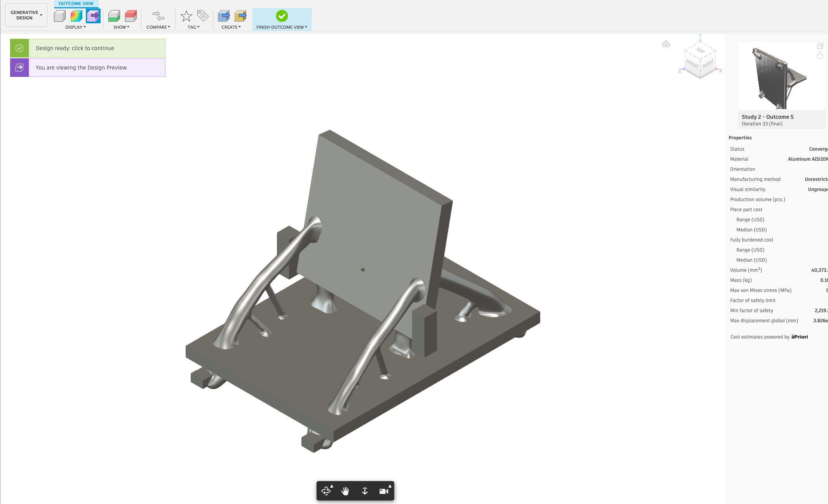Click the orbit tool in bottom navigation bar
This screenshot has width=828, height=504.
326,491
